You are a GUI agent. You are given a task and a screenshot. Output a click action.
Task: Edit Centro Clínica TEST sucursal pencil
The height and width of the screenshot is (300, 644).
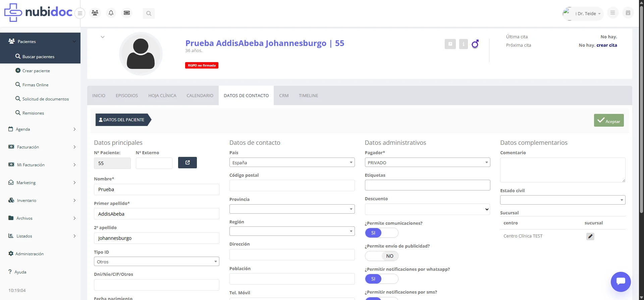point(590,236)
